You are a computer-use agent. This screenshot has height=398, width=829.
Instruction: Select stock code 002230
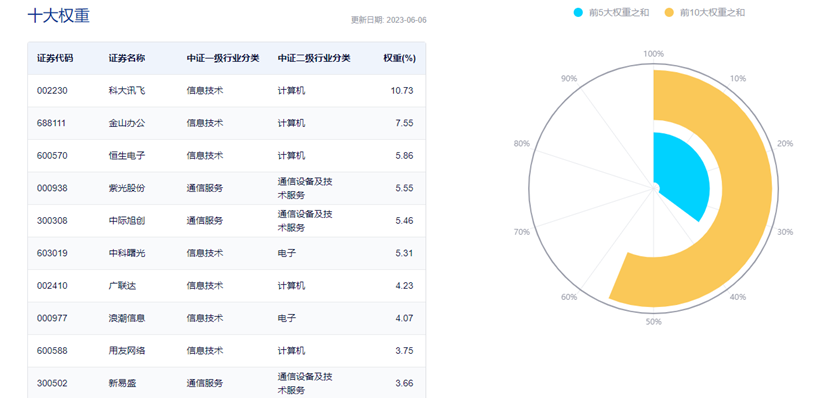[52, 91]
